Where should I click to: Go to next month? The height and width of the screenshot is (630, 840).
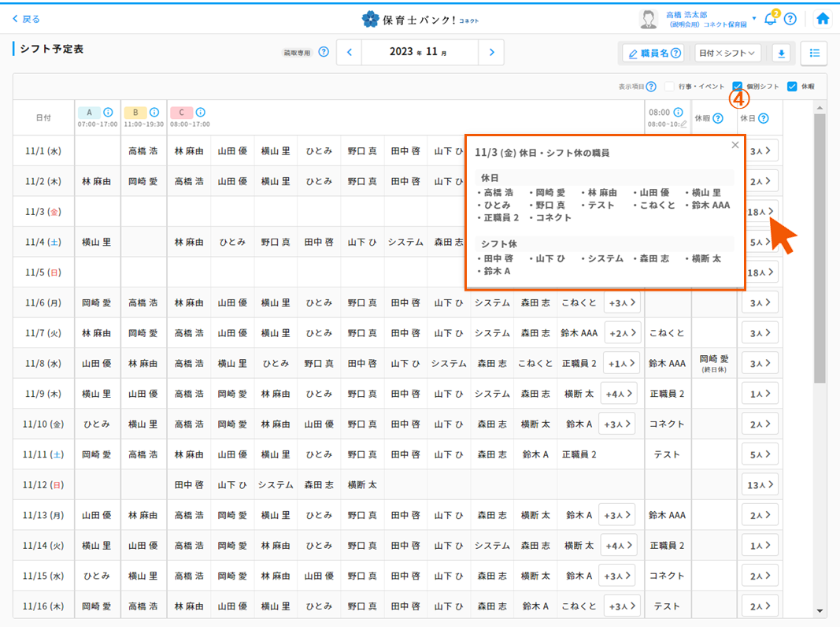pos(491,53)
